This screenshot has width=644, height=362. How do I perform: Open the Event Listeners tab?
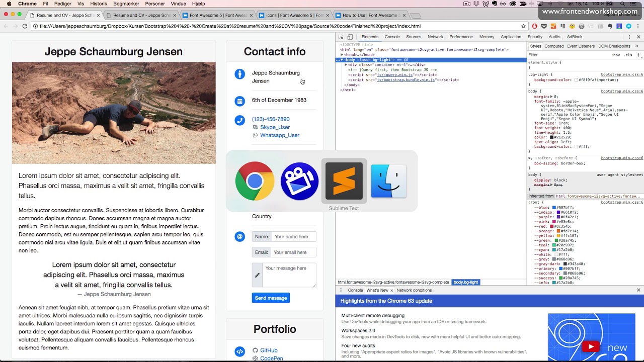point(581,46)
